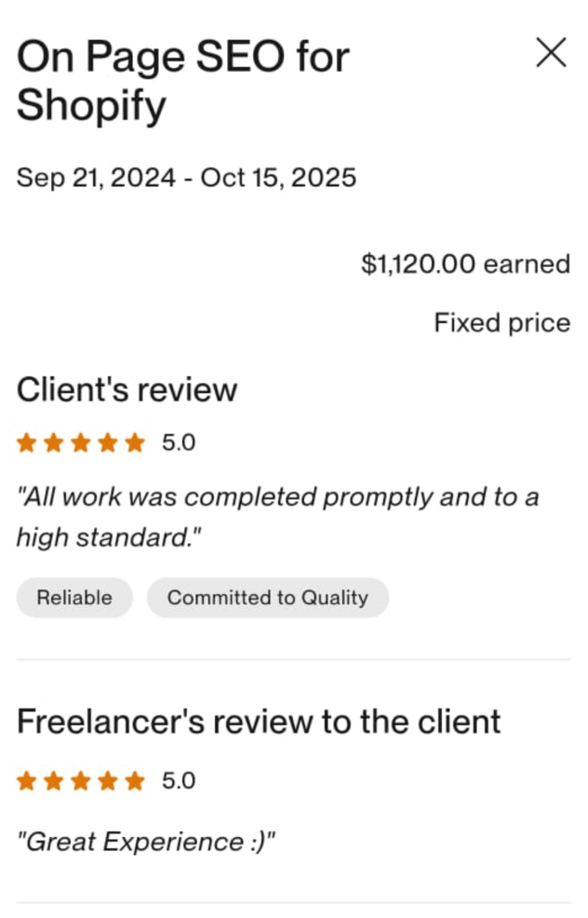Click the third star in Client's review

81,443
